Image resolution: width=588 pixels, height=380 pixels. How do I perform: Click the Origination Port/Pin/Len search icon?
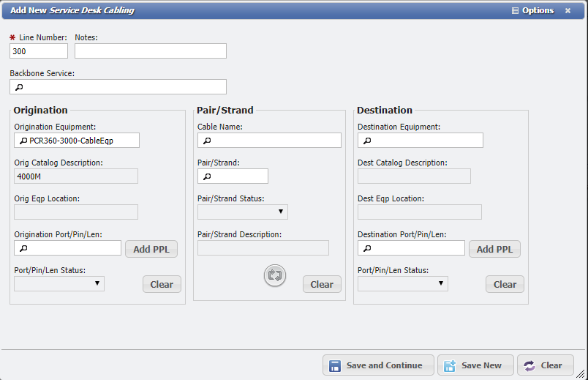click(23, 249)
